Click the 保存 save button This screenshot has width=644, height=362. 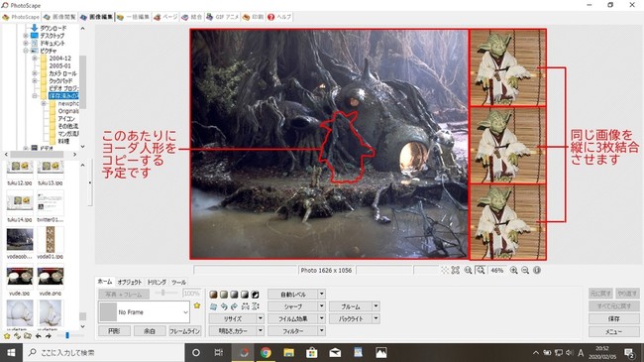point(613,318)
